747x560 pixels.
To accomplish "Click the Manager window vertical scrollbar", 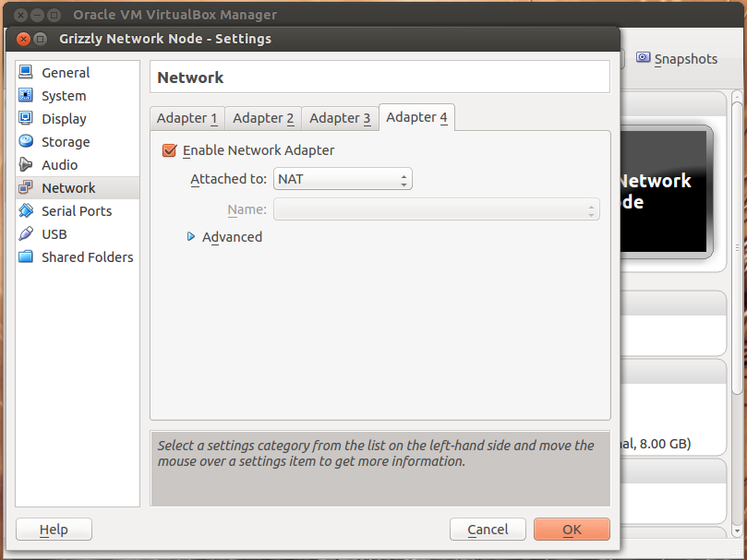I will tap(737, 247).
